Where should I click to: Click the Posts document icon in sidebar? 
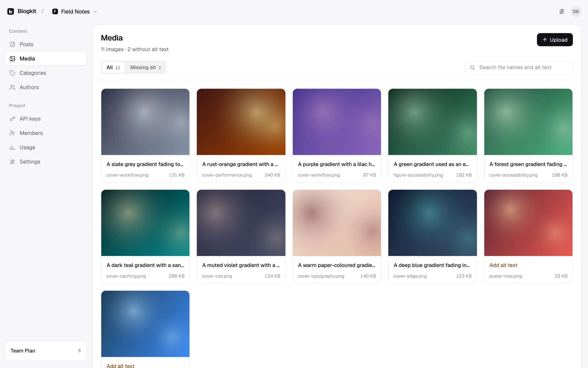pyautogui.click(x=12, y=44)
